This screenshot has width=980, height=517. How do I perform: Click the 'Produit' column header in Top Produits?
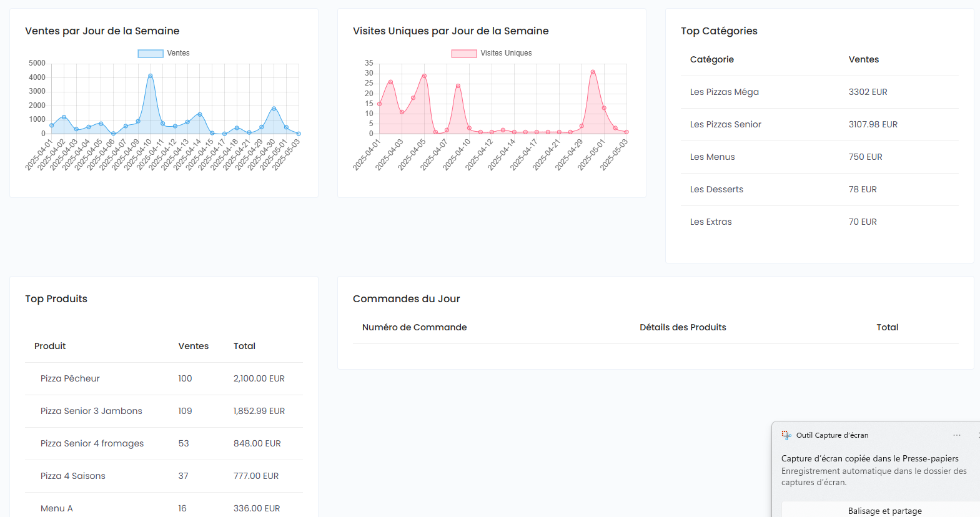click(x=50, y=346)
